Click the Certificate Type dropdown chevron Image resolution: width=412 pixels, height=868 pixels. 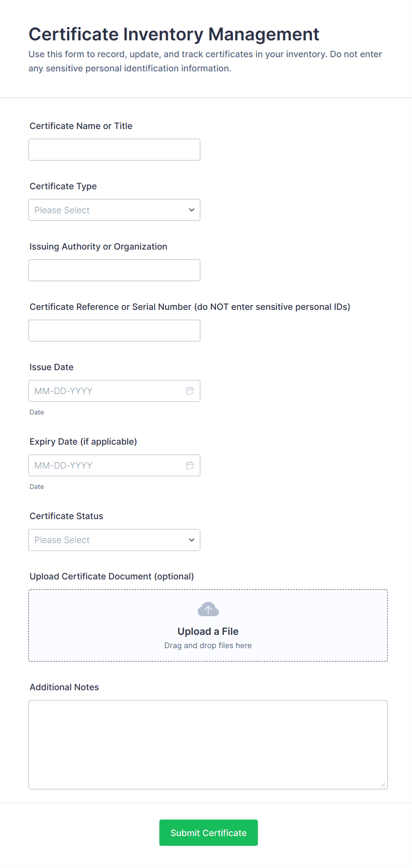tap(191, 210)
